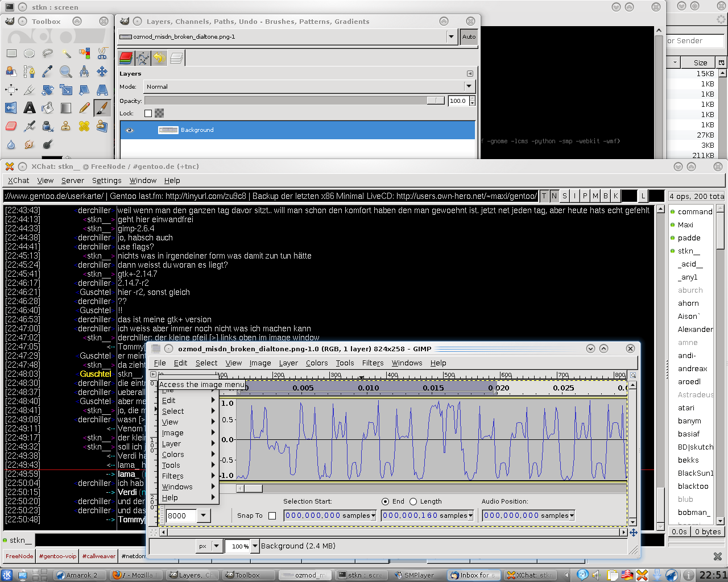Open the layer Mode dropdown

click(469, 87)
